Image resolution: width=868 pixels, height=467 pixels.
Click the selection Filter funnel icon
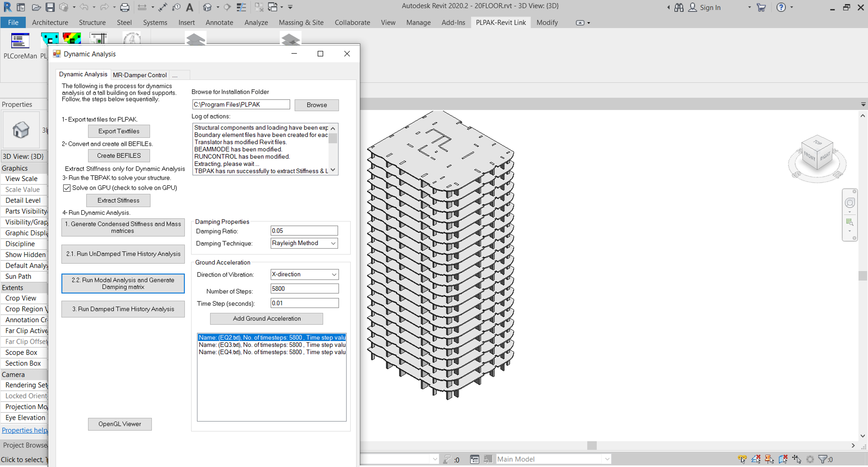pyautogui.click(x=823, y=459)
